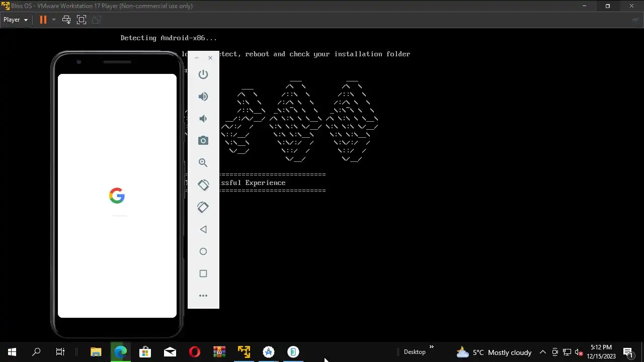The image size is (644, 362).
Task: Click the muted speaker tray icon
Action: coord(579,352)
